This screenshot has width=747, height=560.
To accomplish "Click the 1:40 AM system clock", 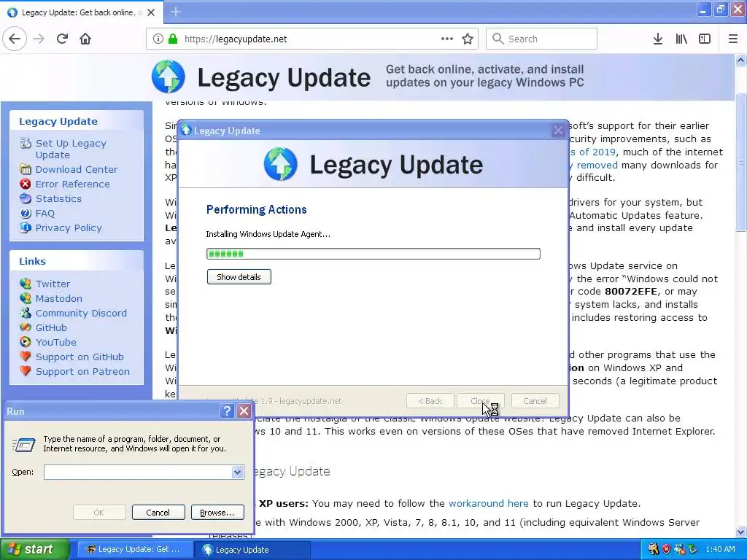I will click(720, 550).
